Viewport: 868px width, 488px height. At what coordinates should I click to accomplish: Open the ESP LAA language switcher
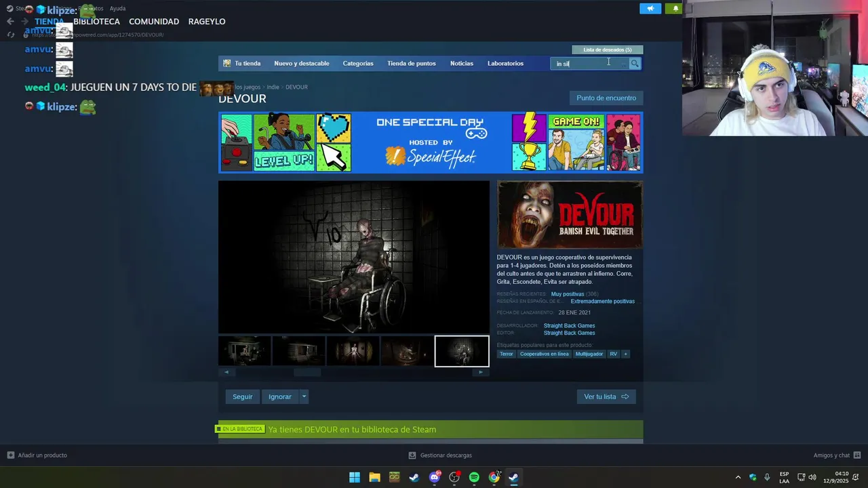pyautogui.click(x=784, y=477)
